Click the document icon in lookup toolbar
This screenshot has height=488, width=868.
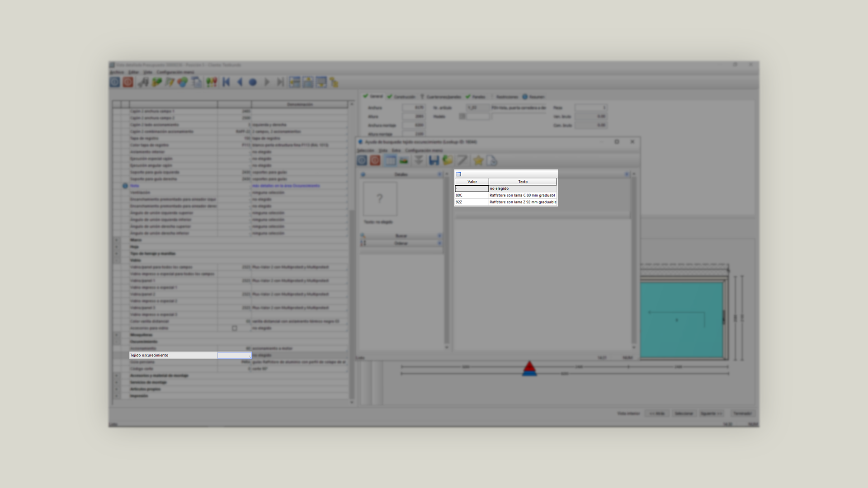pyautogui.click(x=492, y=160)
